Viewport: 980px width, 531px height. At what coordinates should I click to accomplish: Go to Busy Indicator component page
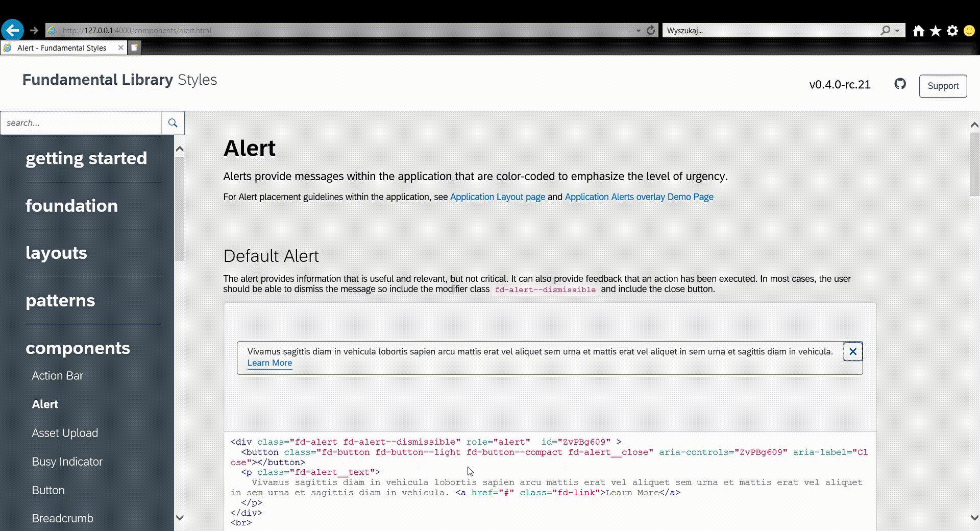tap(67, 462)
